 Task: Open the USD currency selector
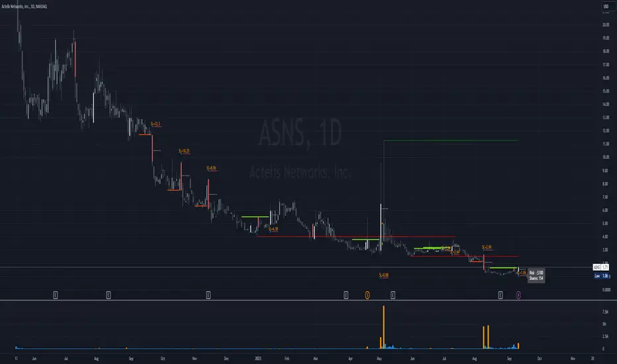606,7
